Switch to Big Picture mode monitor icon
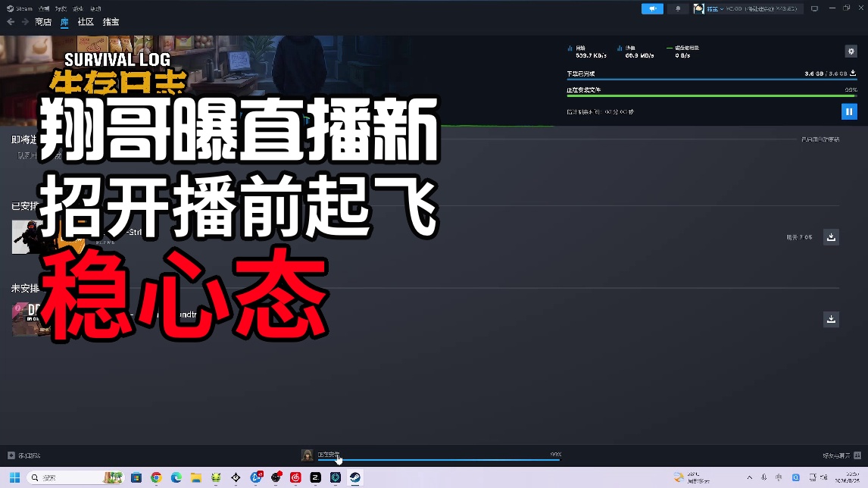868x488 pixels. [x=814, y=8]
